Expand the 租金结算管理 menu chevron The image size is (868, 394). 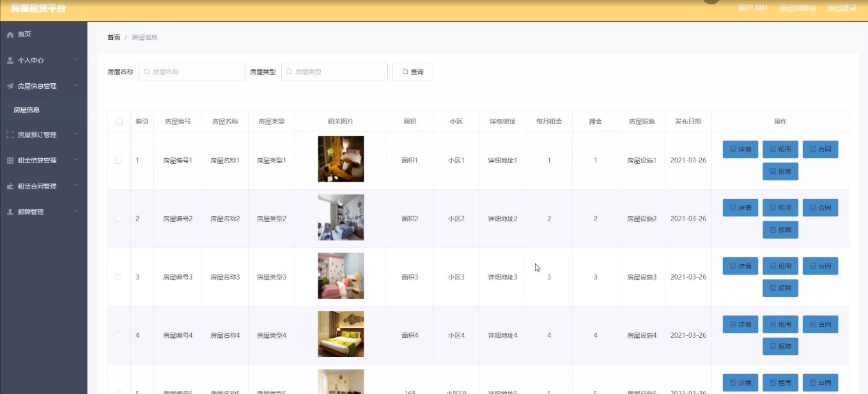[x=75, y=160]
